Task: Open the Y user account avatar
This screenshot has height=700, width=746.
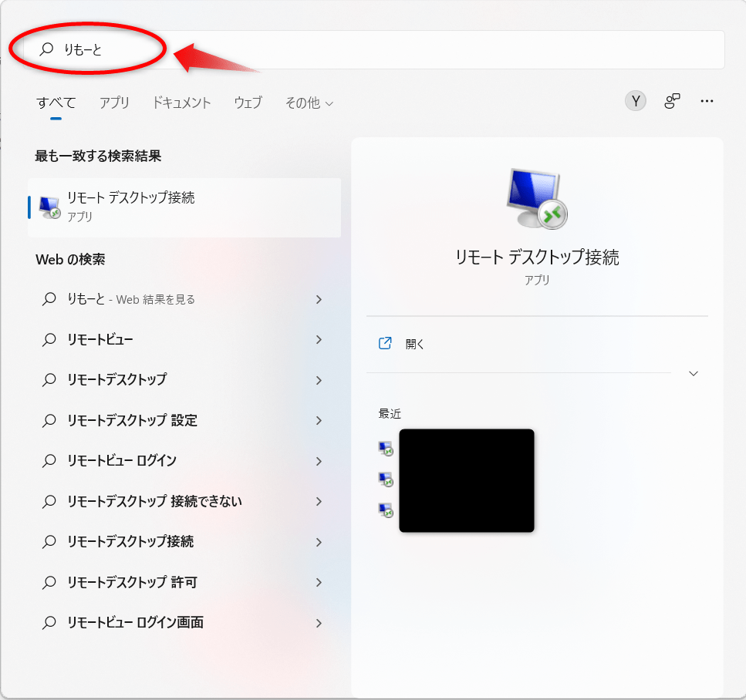Action: tap(635, 101)
